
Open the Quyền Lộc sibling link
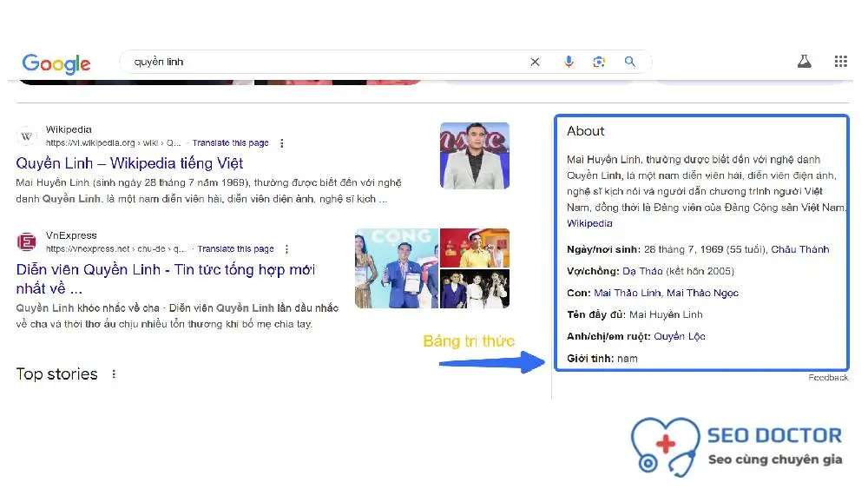[680, 336]
